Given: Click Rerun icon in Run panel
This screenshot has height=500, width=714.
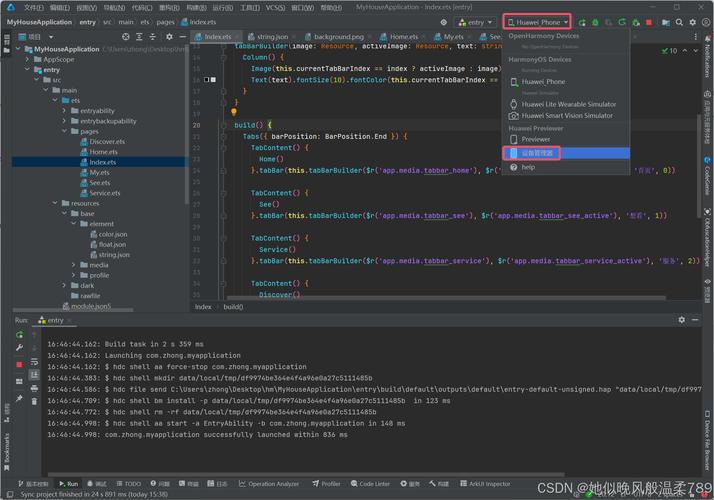Looking at the screenshot, I should click(19, 335).
